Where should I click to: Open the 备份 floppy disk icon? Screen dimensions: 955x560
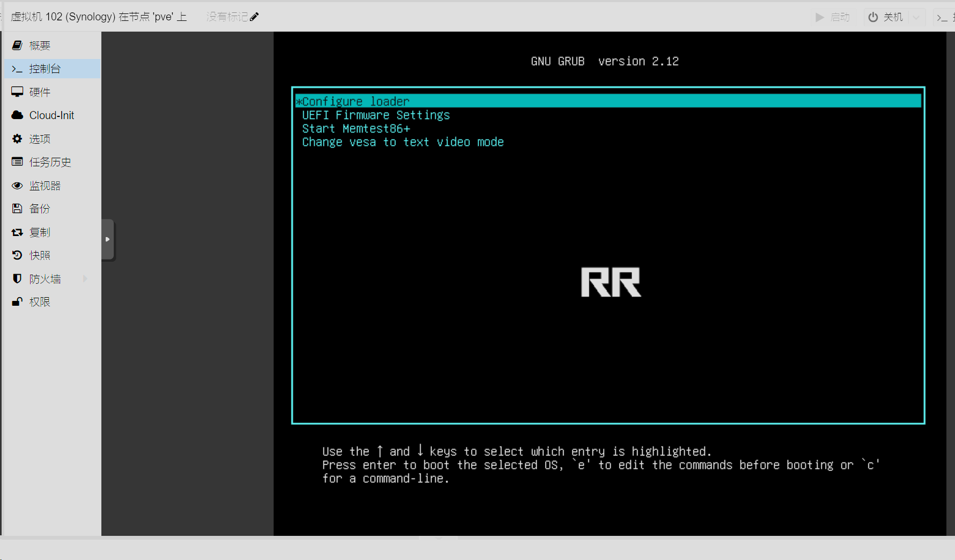click(17, 209)
